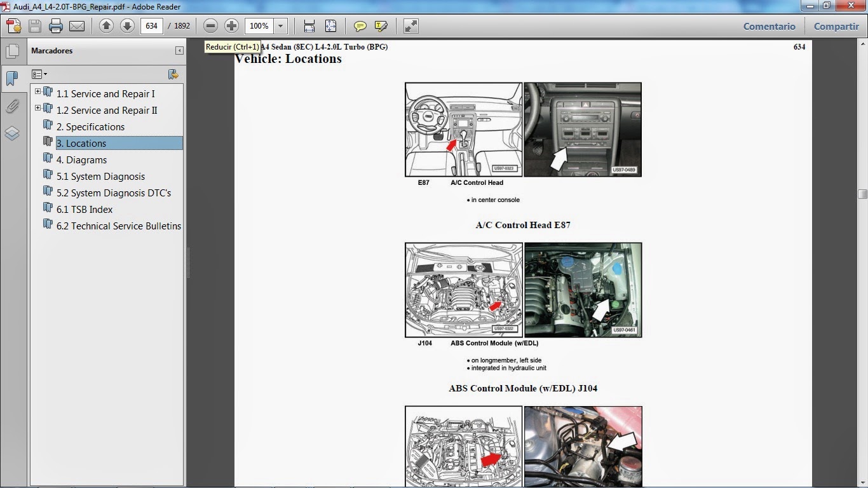The width and height of the screenshot is (868, 488).
Task: Collapse the Marcadores panel with its arrow button
Action: tap(179, 51)
